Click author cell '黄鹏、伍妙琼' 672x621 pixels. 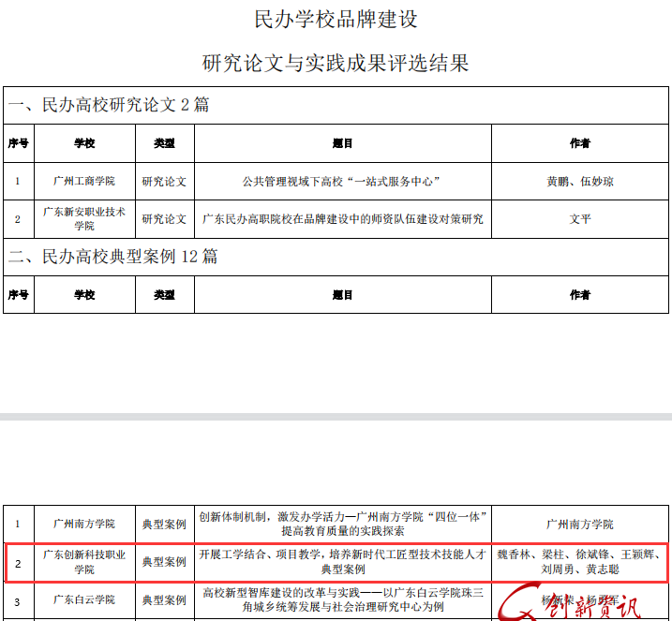(580, 181)
